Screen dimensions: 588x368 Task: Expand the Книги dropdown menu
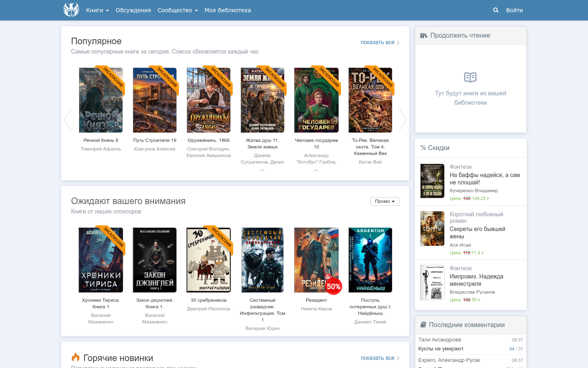[x=98, y=10]
